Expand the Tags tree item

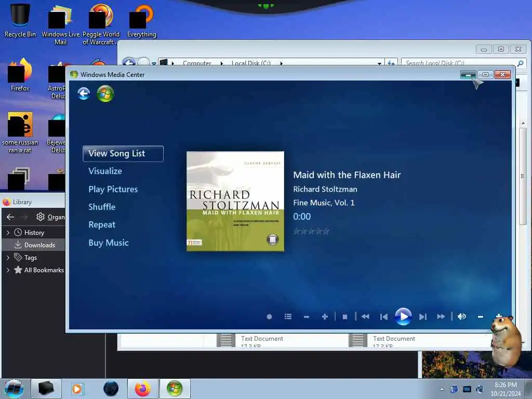click(8, 258)
